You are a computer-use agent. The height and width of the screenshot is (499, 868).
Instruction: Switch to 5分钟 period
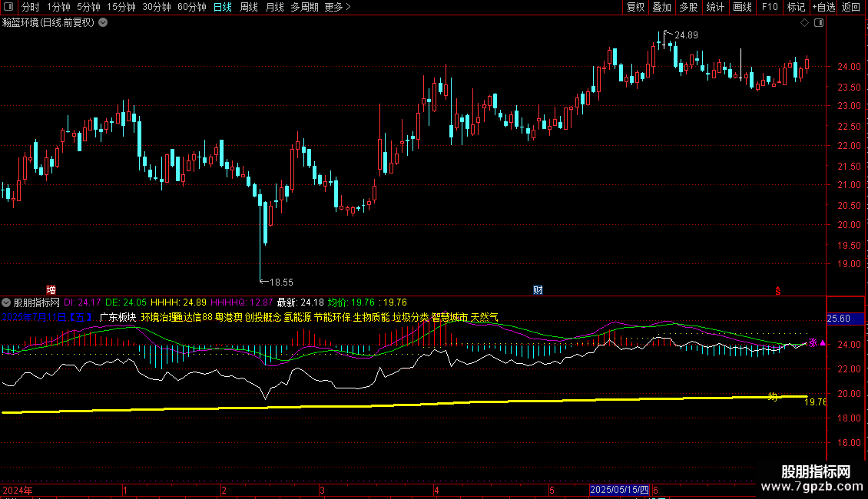[x=88, y=7]
